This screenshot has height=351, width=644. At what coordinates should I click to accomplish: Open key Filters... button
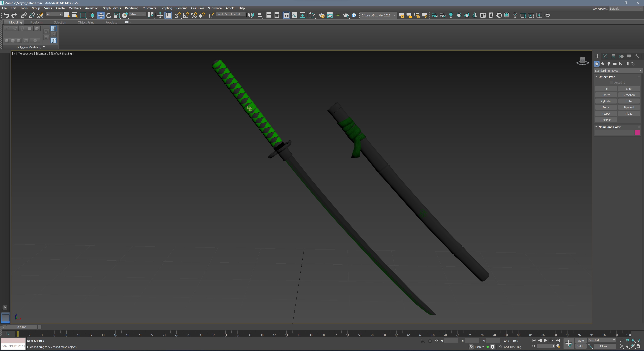click(605, 346)
